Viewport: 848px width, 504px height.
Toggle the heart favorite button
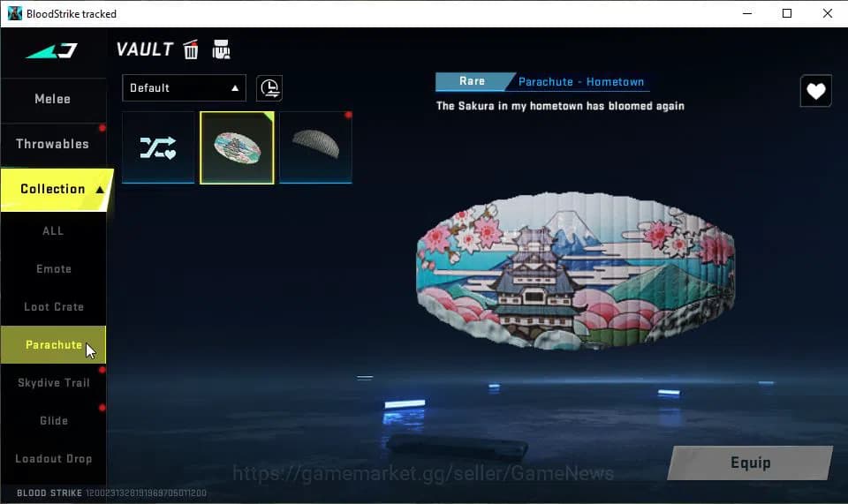pos(815,91)
